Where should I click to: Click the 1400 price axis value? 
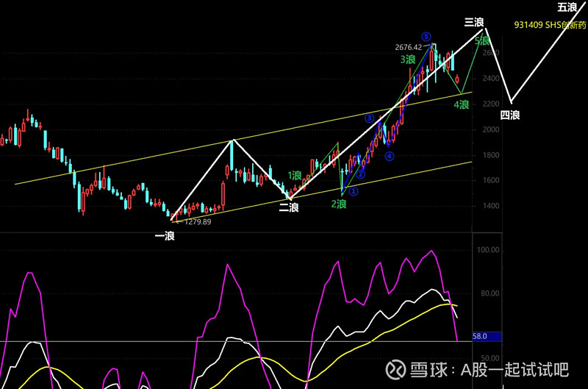[x=491, y=206]
